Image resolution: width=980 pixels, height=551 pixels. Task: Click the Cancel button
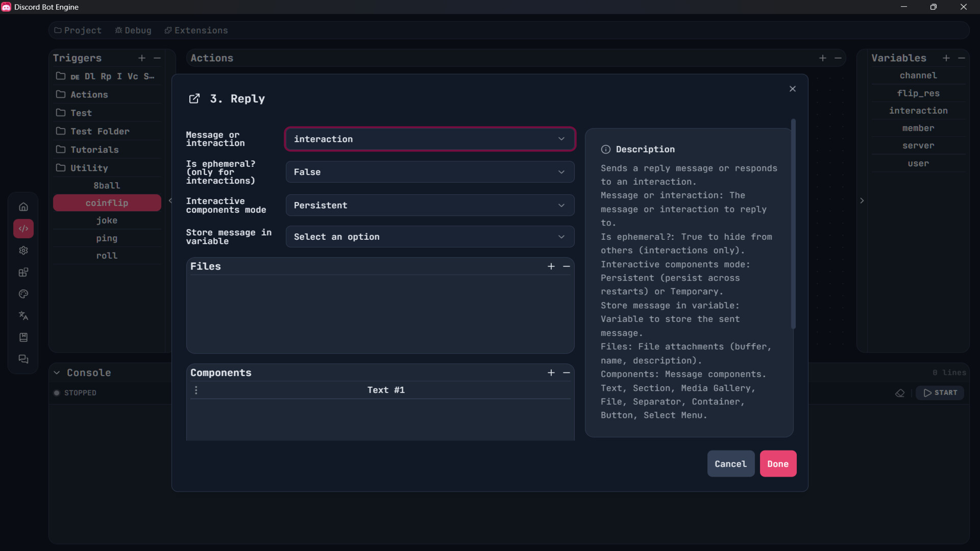(730, 464)
